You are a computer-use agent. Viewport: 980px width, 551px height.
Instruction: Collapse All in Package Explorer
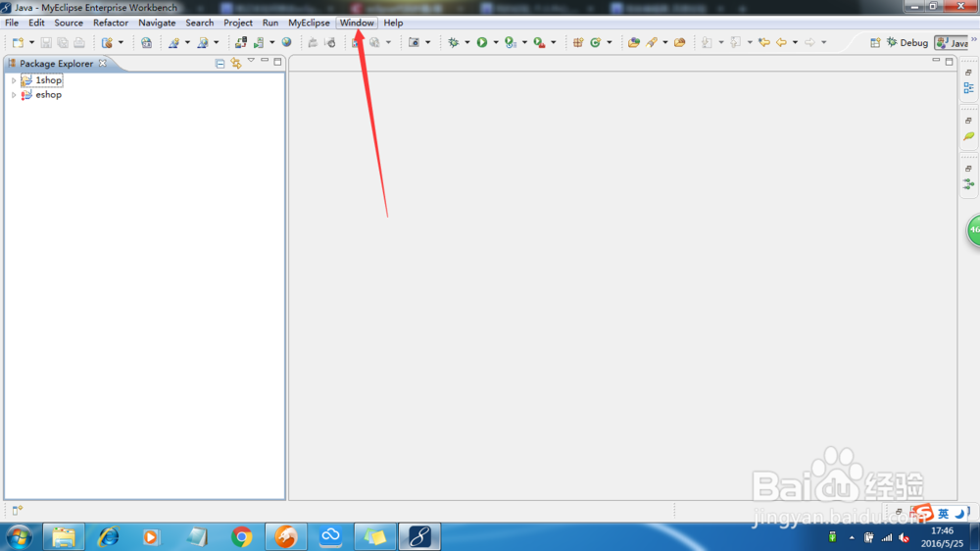(x=220, y=63)
